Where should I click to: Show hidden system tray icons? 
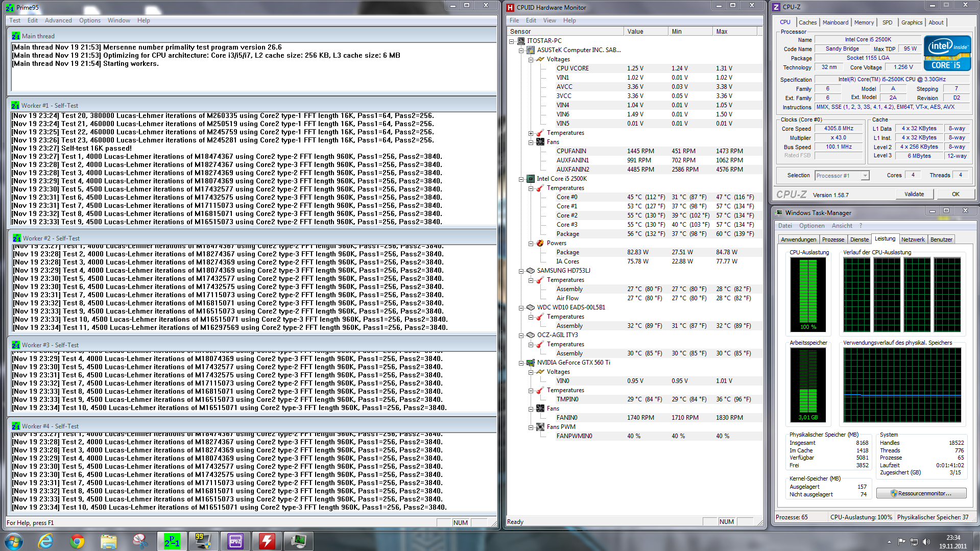[x=890, y=541]
